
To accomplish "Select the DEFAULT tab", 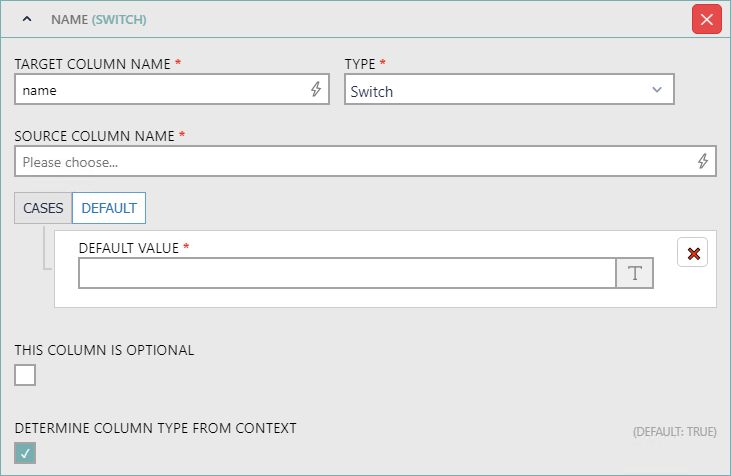I will [109, 208].
